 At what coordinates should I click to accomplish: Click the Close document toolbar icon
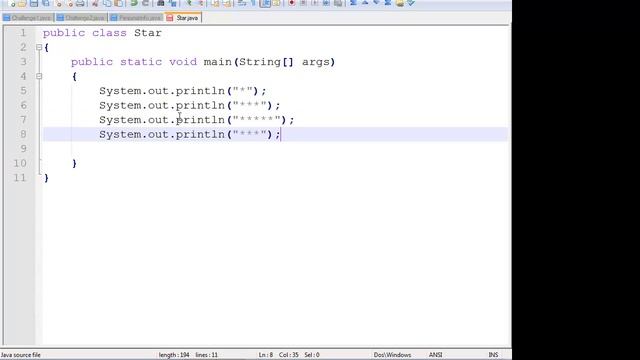pyautogui.click(x=58, y=3)
